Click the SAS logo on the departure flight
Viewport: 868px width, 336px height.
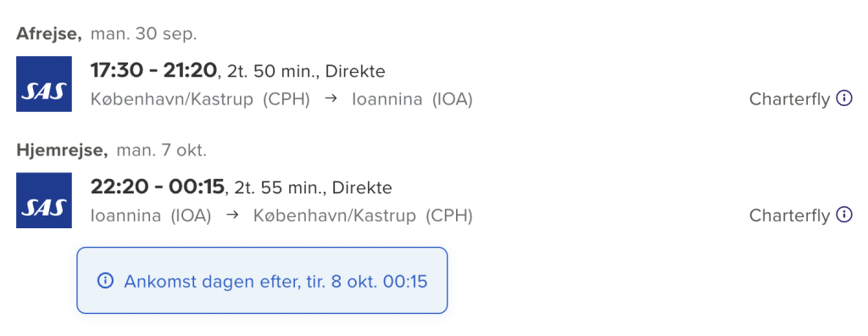point(44,84)
